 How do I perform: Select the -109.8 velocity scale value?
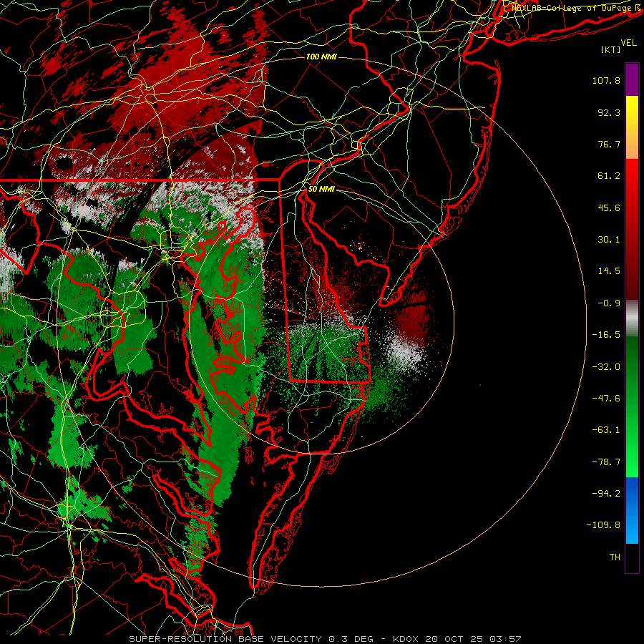click(x=603, y=525)
